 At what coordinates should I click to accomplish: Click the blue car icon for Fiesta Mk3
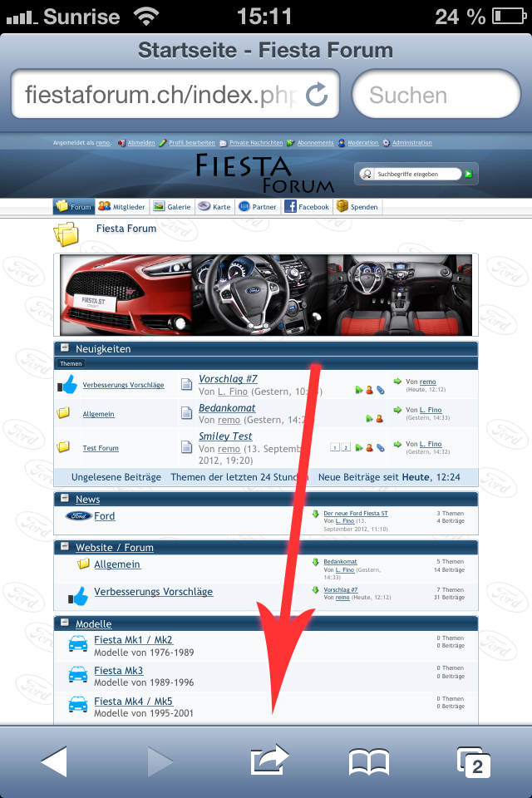pyautogui.click(x=78, y=673)
